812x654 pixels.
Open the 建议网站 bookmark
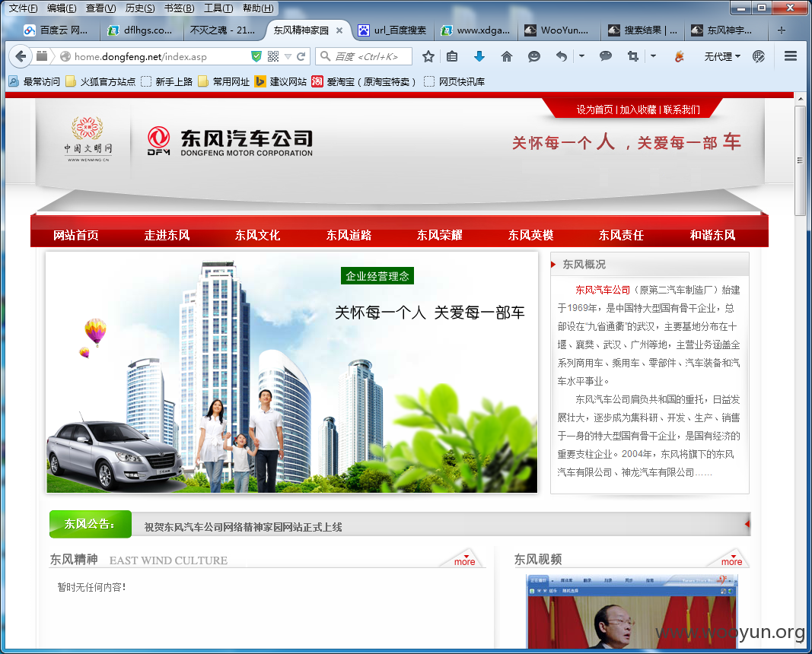pos(282,82)
